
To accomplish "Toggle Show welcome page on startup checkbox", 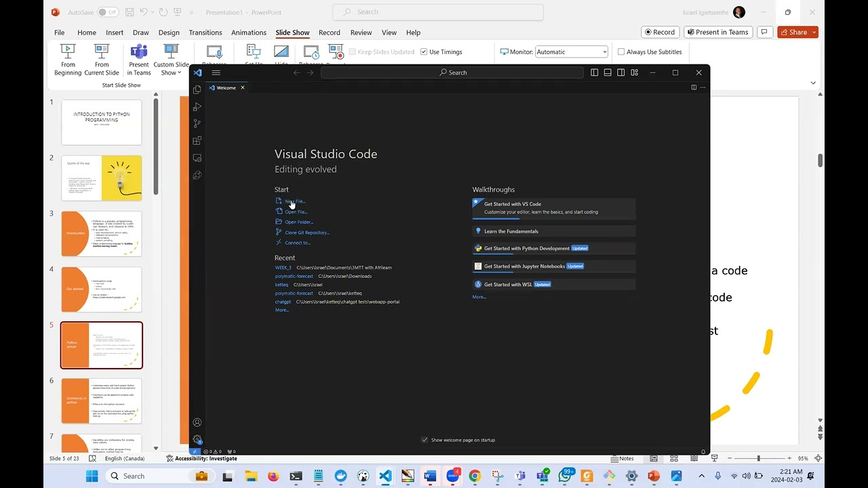I will click(425, 440).
